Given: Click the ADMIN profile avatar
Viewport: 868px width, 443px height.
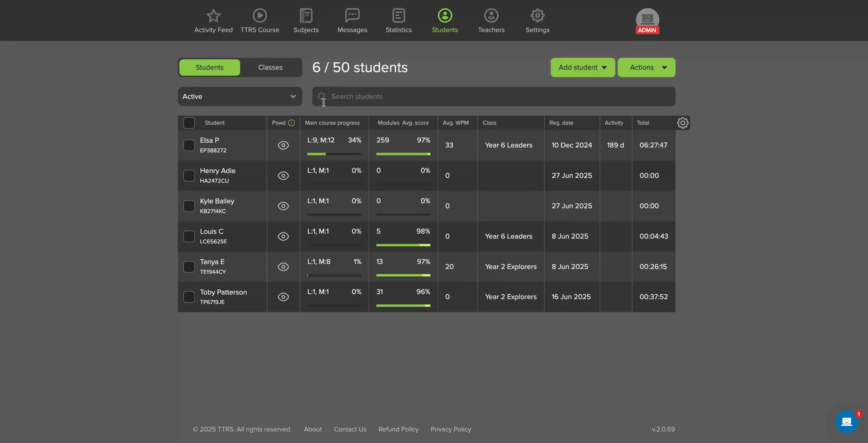Looking at the screenshot, I should tap(647, 21).
